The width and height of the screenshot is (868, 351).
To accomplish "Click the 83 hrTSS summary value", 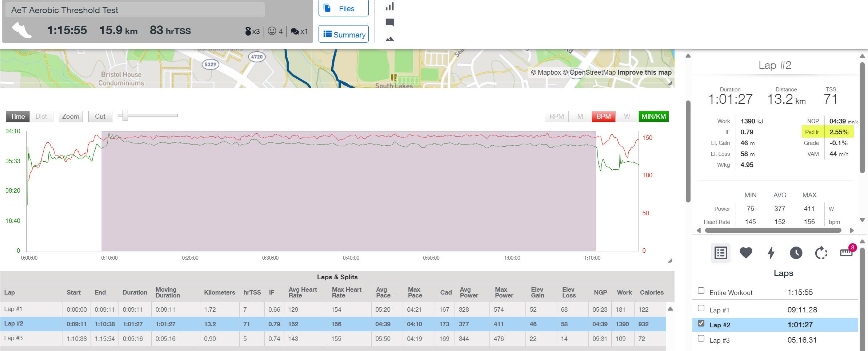I will (x=170, y=30).
